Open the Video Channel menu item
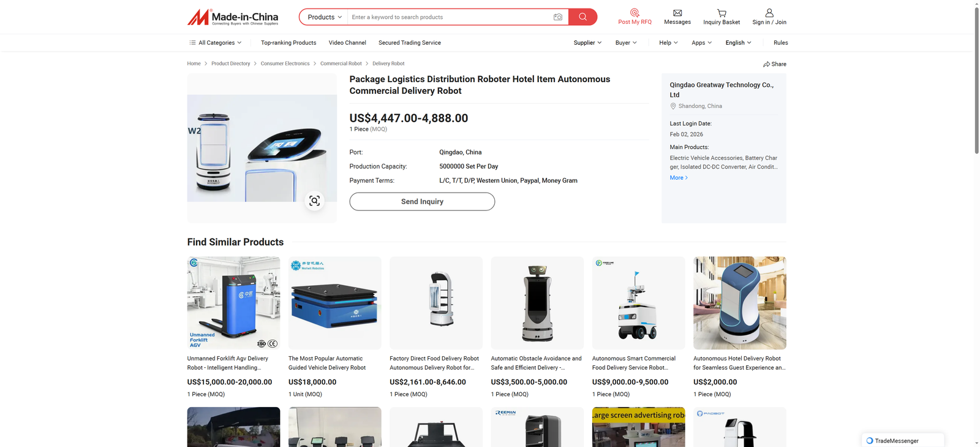This screenshot has height=447, width=980. 347,43
